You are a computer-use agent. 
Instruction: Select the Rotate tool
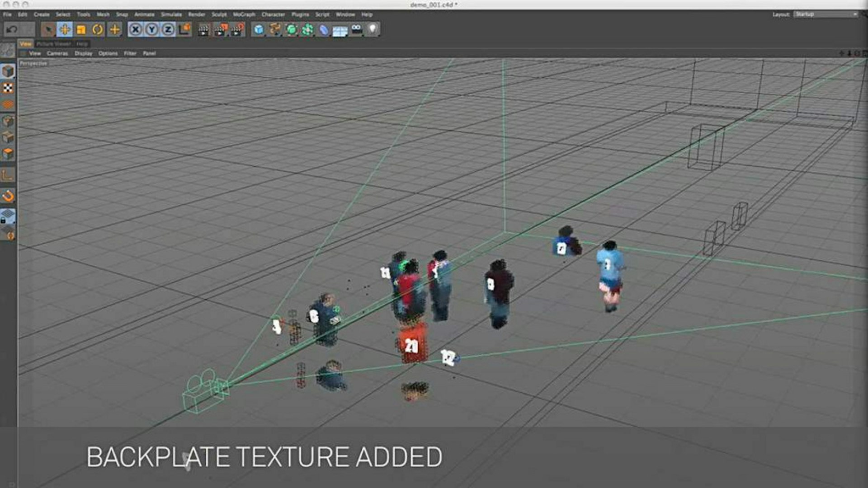98,30
